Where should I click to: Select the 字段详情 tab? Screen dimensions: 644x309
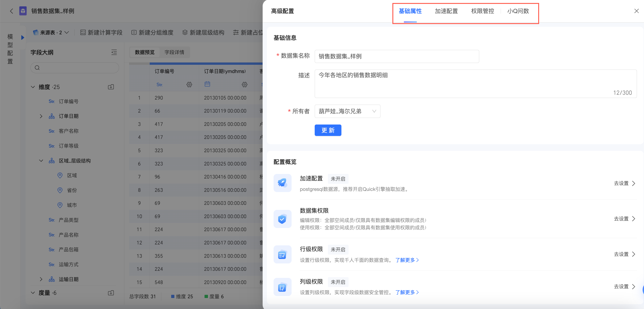click(174, 52)
